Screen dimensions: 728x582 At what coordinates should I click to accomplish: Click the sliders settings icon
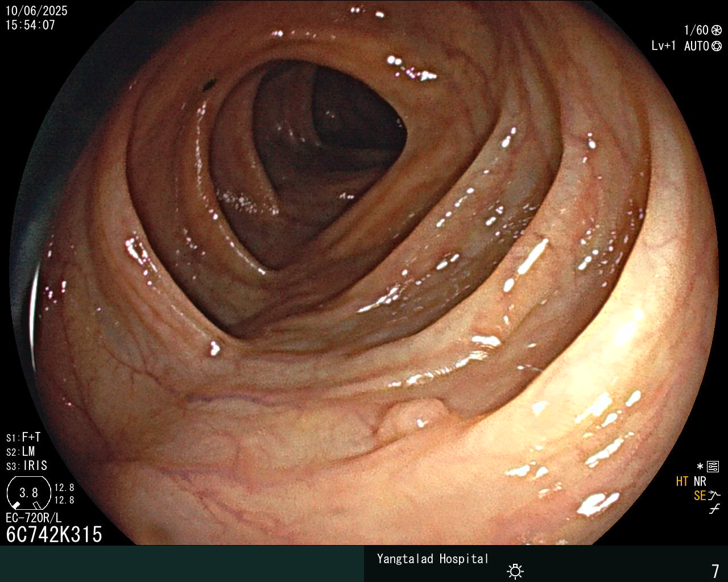point(713,467)
